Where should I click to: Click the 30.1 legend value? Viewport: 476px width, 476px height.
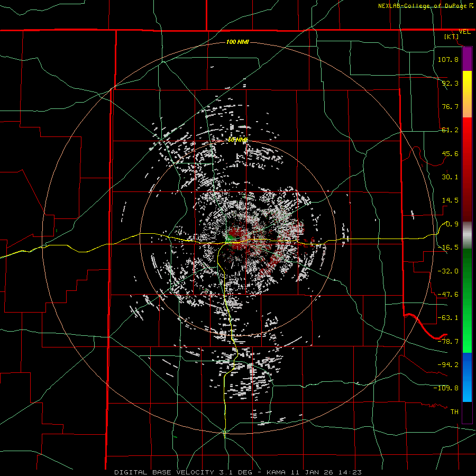tap(450, 177)
